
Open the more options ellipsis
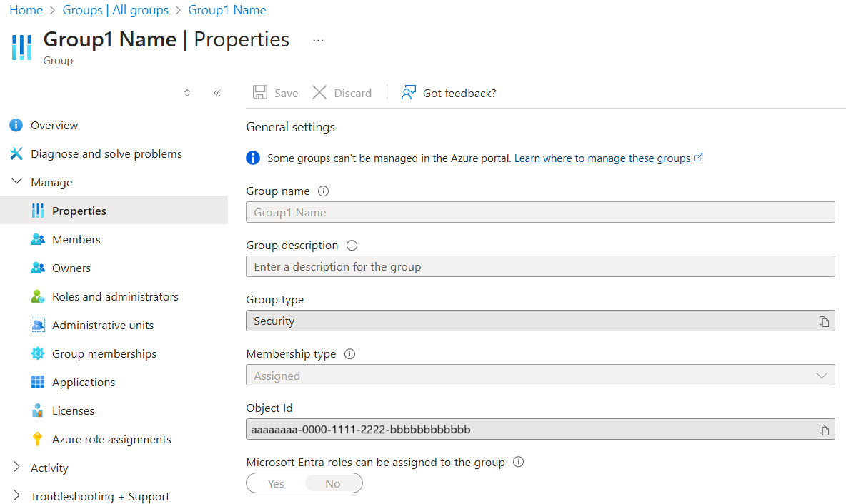(x=319, y=40)
